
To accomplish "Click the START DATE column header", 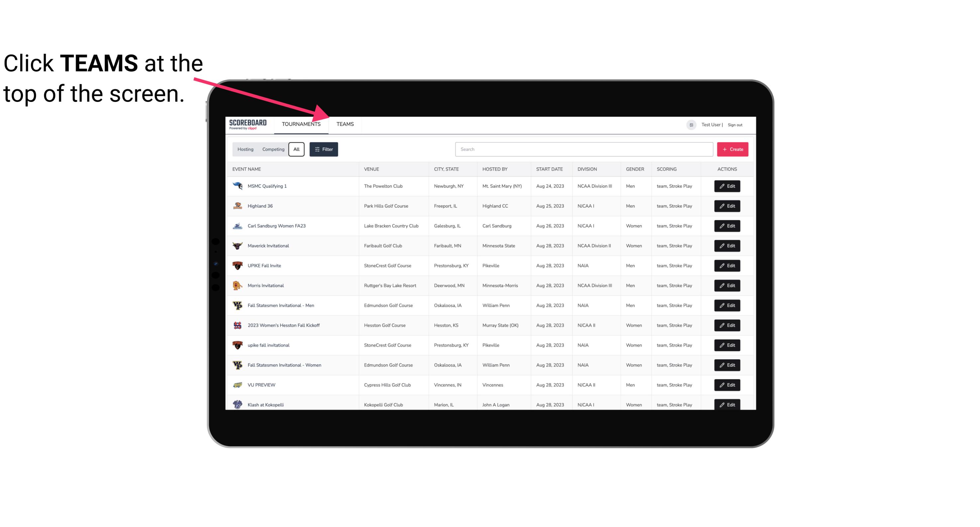I will [x=549, y=169].
